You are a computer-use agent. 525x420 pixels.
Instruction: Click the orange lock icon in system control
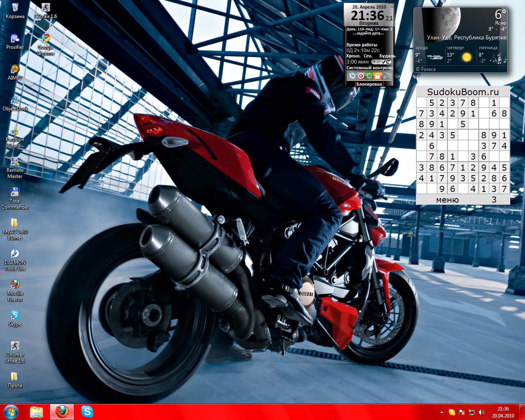click(377, 76)
